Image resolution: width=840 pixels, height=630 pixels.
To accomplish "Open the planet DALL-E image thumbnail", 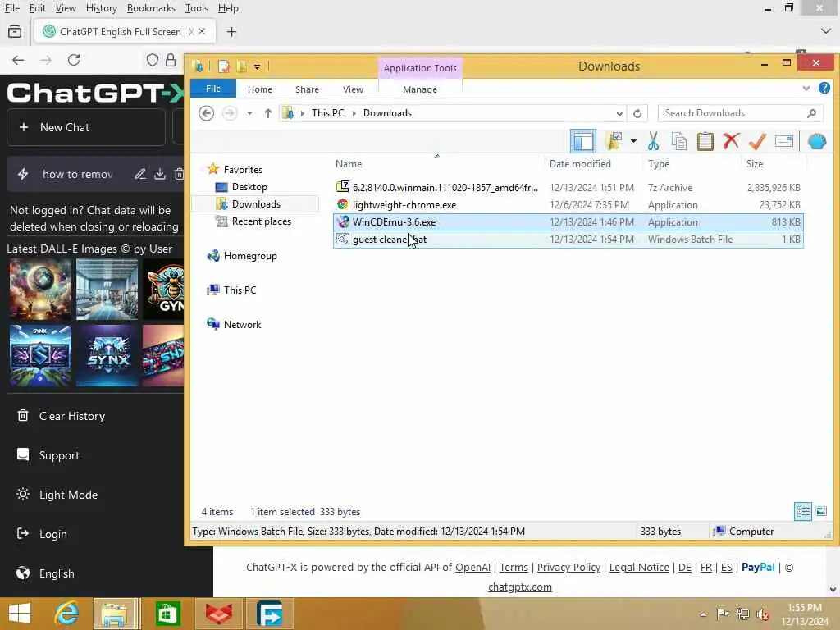I will 40,290.
